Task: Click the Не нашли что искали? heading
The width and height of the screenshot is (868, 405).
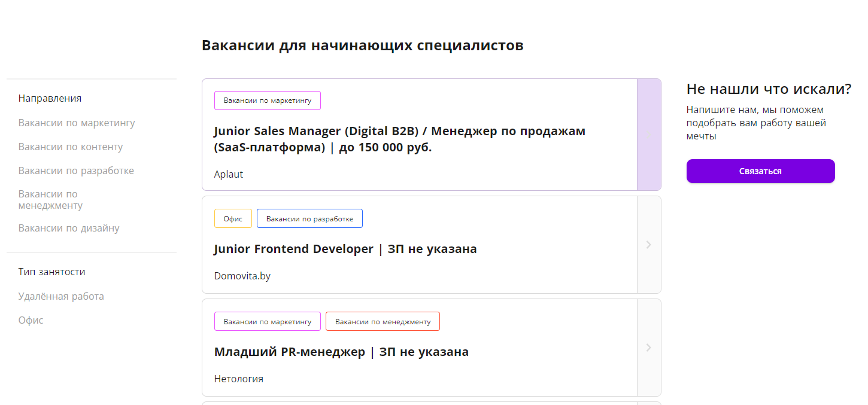Action: [x=769, y=89]
